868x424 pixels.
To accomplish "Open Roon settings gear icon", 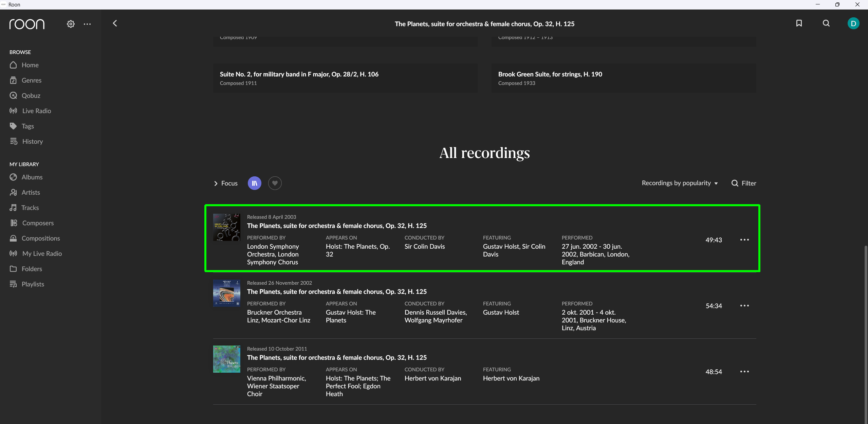I will (x=71, y=24).
